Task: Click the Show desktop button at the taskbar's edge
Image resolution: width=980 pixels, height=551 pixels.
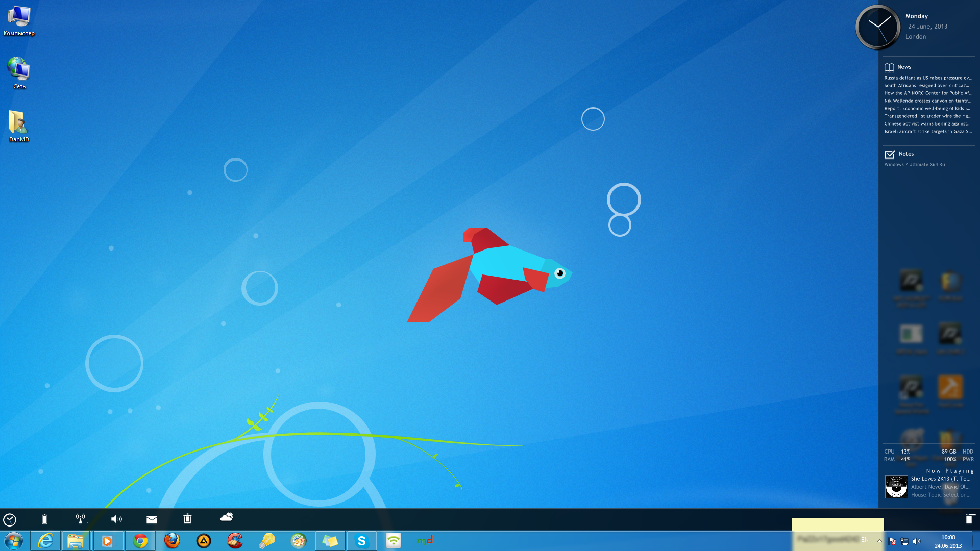Action: pos(976,541)
